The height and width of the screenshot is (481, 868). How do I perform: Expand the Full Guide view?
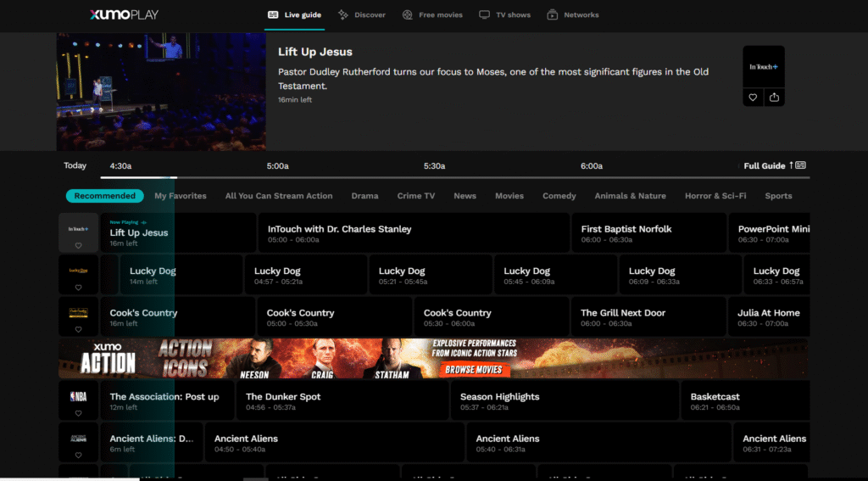coord(774,165)
